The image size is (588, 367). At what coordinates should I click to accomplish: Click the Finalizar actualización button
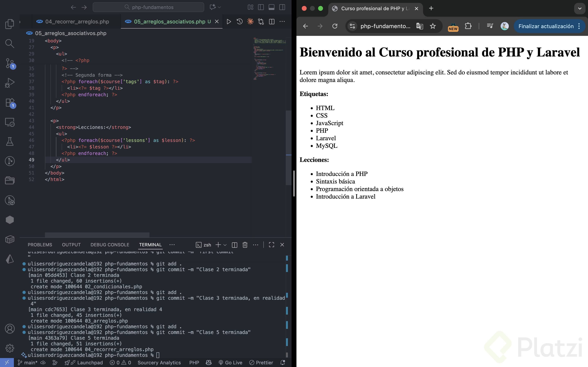(546, 26)
